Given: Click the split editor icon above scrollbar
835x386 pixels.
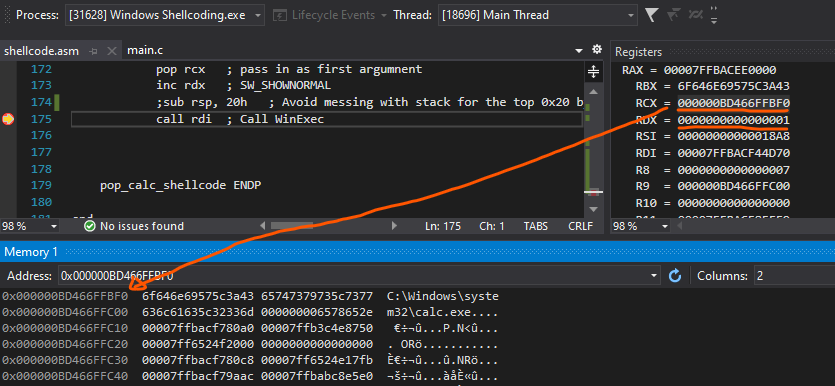Looking at the screenshot, I should (x=593, y=72).
